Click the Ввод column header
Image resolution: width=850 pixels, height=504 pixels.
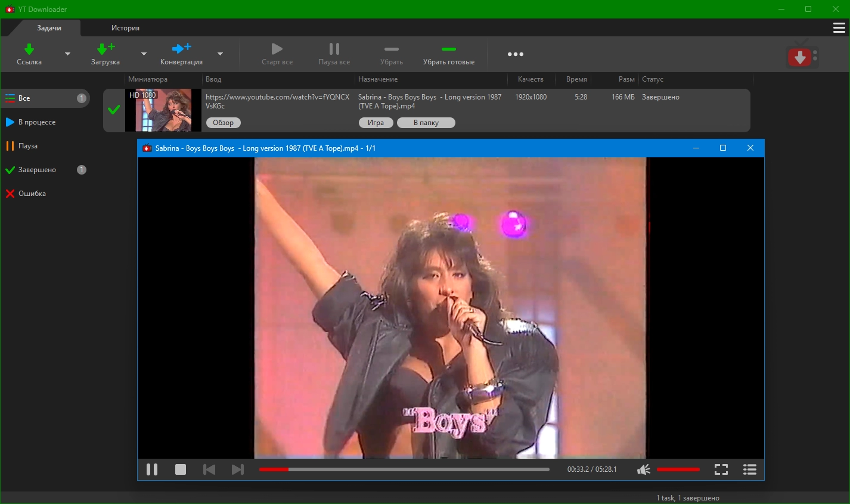213,79
